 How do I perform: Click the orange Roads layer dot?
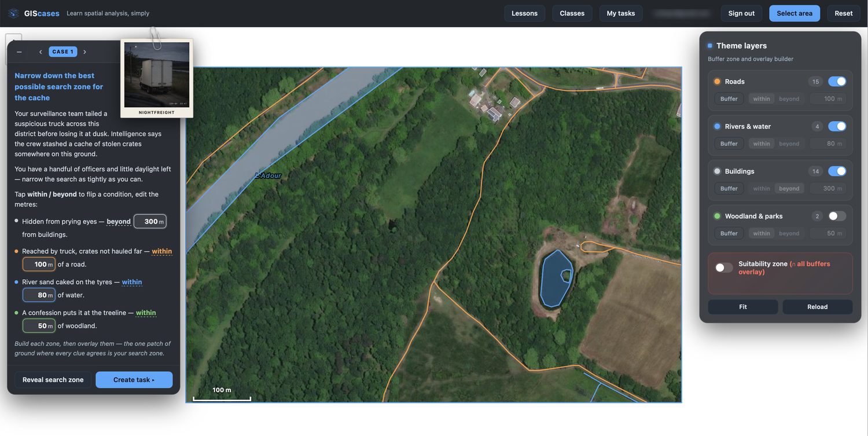[718, 82]
